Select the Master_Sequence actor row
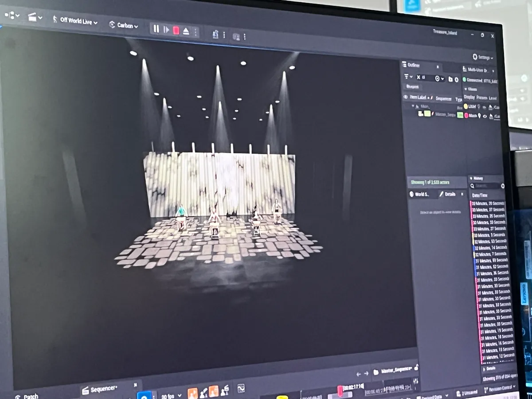The height and width of the screenshot is (399, 532). pos(439,114)
